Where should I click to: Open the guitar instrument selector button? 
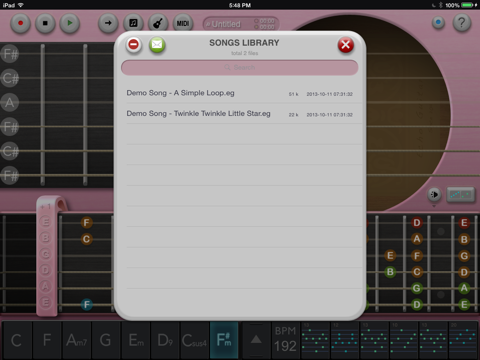tap(158, 23)
